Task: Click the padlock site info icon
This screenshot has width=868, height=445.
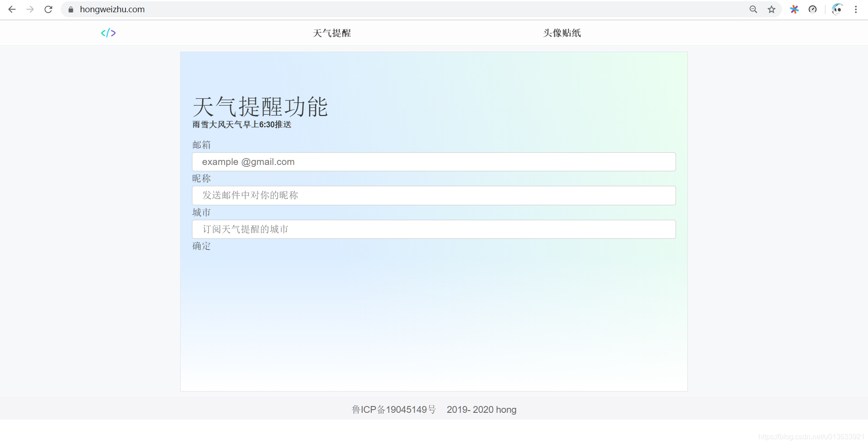Action: point(71,10)
